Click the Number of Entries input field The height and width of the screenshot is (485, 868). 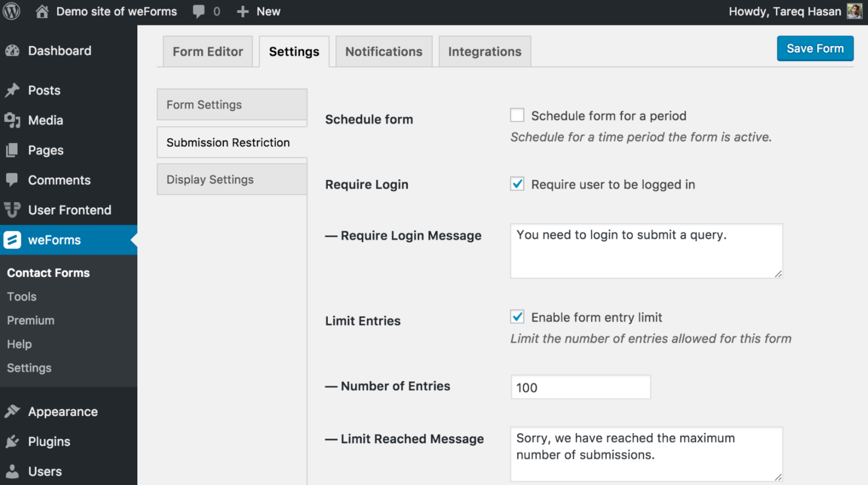point(580,387)
